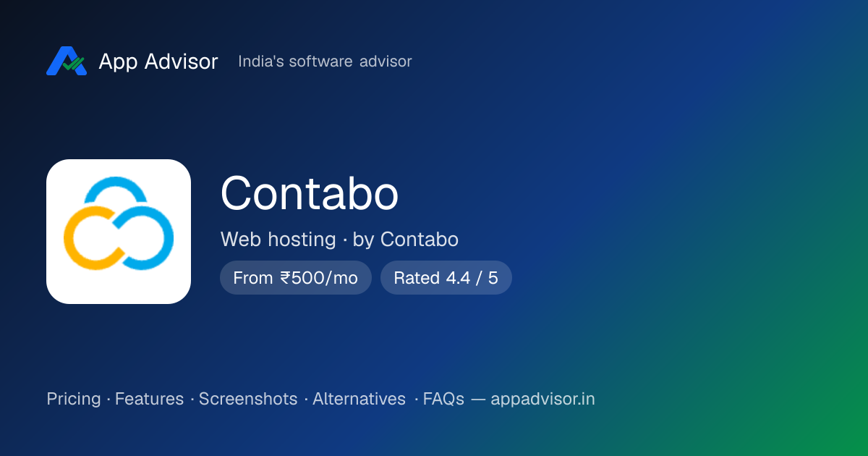
Task: Click the App Advisor logo icon
Action: (x=67, y=62)
